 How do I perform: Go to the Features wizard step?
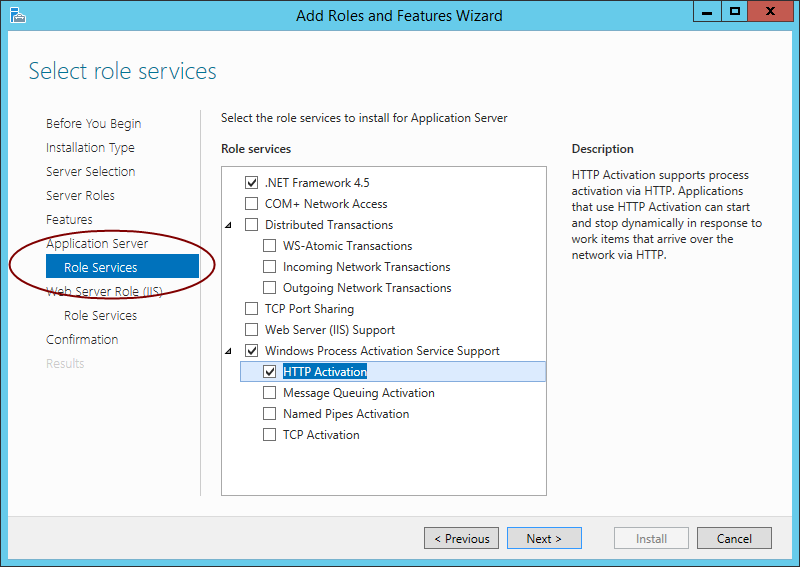(x=69, y=219)
